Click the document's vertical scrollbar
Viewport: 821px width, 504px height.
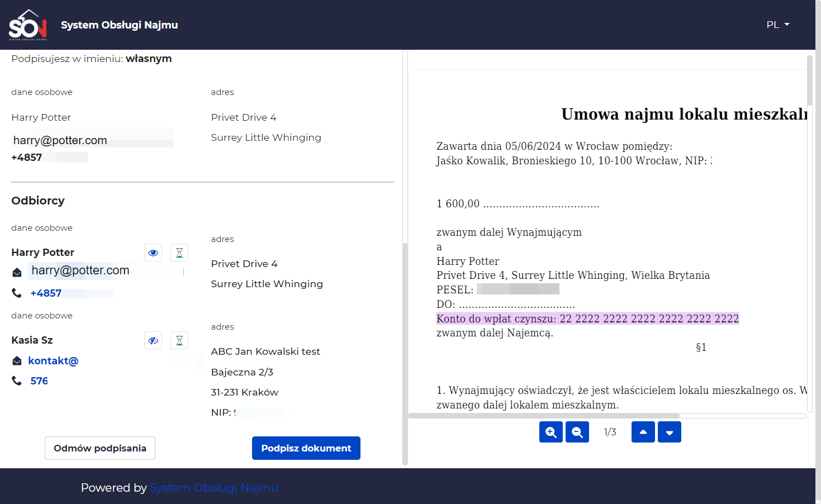tap(810, 80)
